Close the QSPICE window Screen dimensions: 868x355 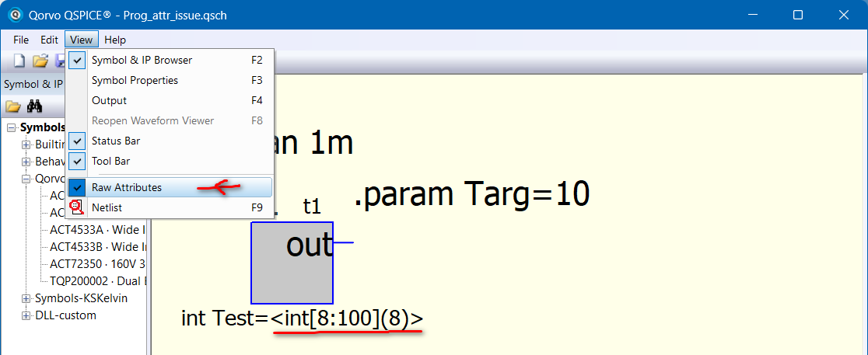point(843,15)
